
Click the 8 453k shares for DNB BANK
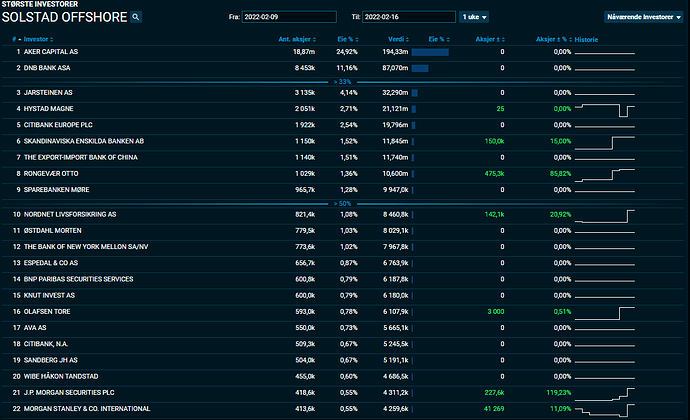click(305, 68)
